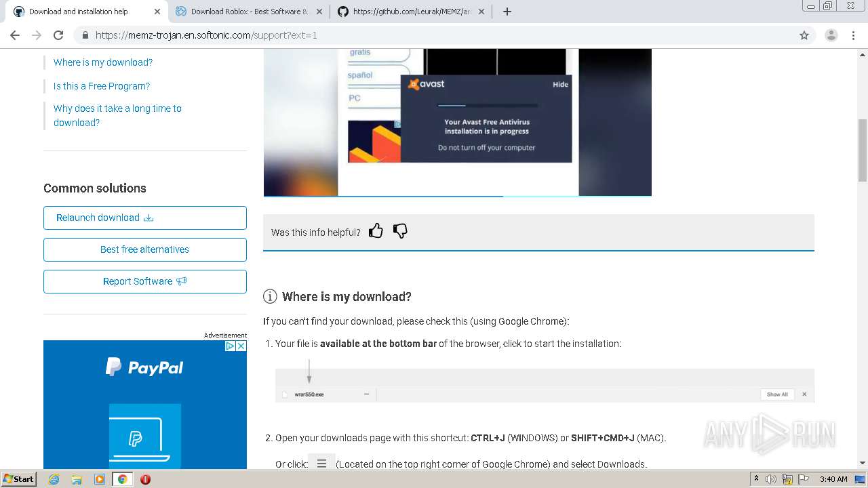Click the browser forward arrow
The image size is (868, 488).
pyautogui.click(x=37, y=35)
